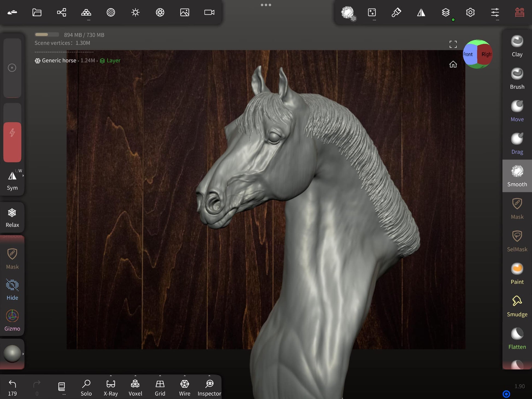The height and width of the screenshot is (399, 532).
Task: Toggle X-Ray view mode
Action: point(111,387)
